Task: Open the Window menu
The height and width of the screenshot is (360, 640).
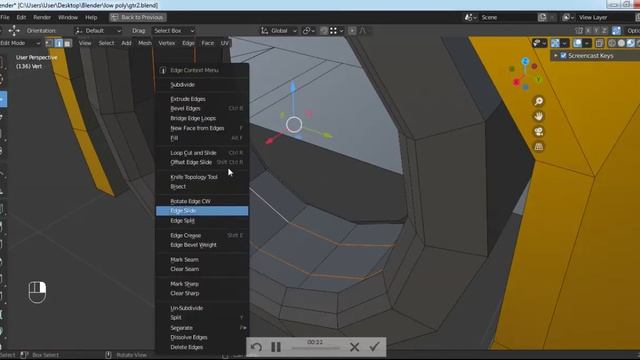Action: click(x=68, y=17)
